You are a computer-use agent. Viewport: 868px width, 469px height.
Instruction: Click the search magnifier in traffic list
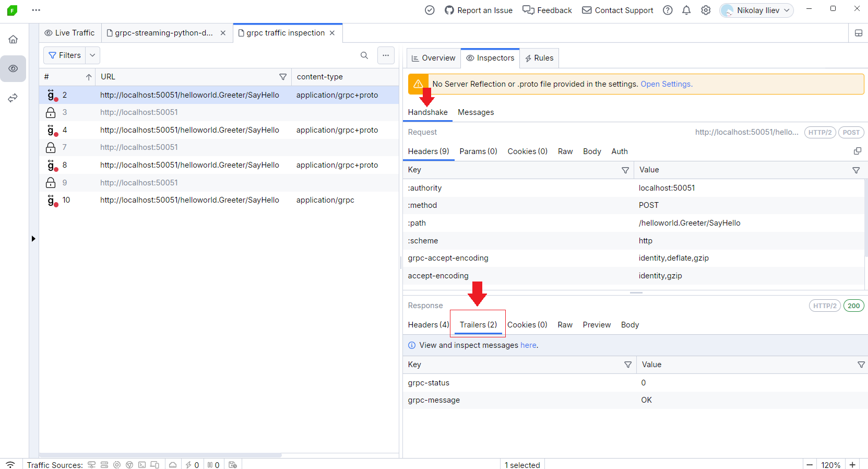pos(364,55)
